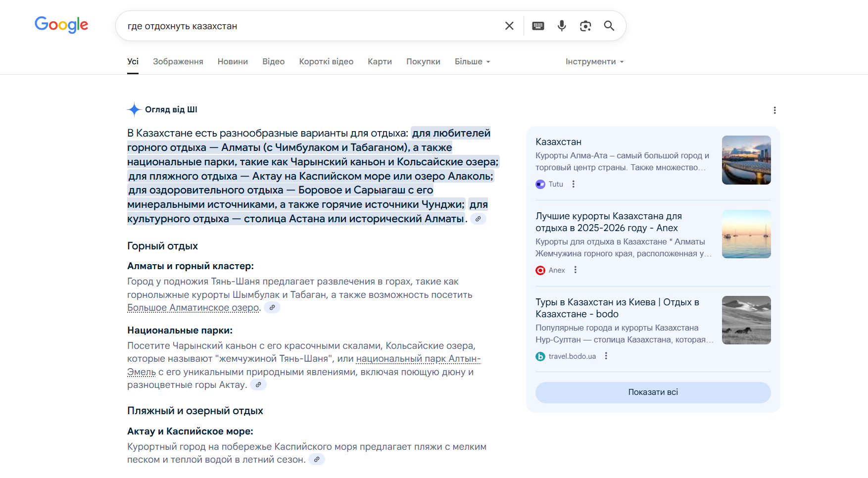Switch to the Карти tab
Image resolution: width=868 pixels, height=478 pixels.
point(380,62)
